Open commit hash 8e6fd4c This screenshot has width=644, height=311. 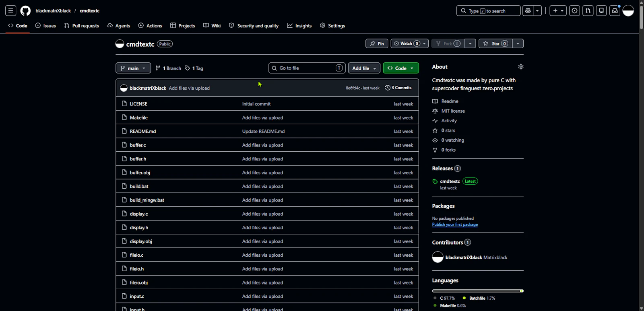[x=353, y=88]
